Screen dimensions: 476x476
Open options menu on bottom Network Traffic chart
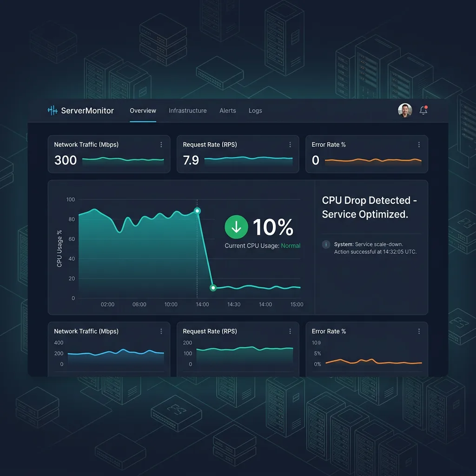point(161,331)
